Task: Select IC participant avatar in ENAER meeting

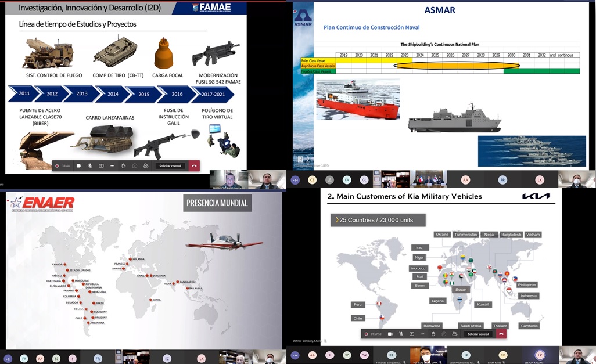Action: [167, 358]
